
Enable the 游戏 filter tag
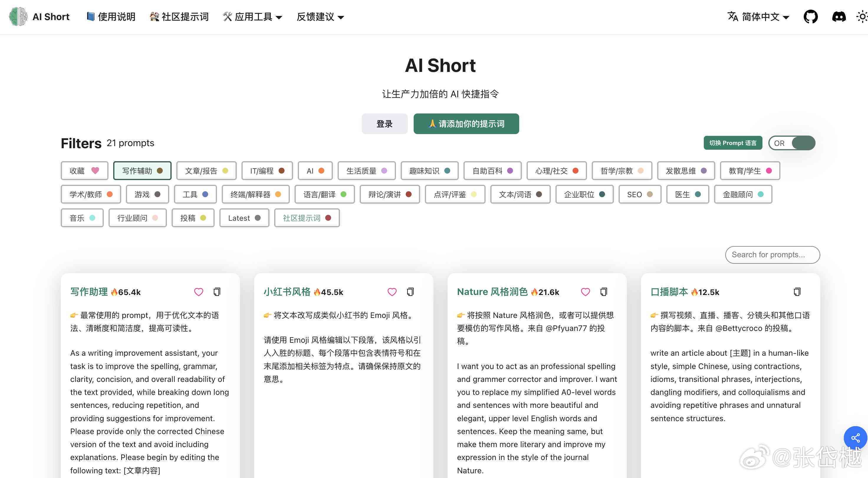pos(147,195)
